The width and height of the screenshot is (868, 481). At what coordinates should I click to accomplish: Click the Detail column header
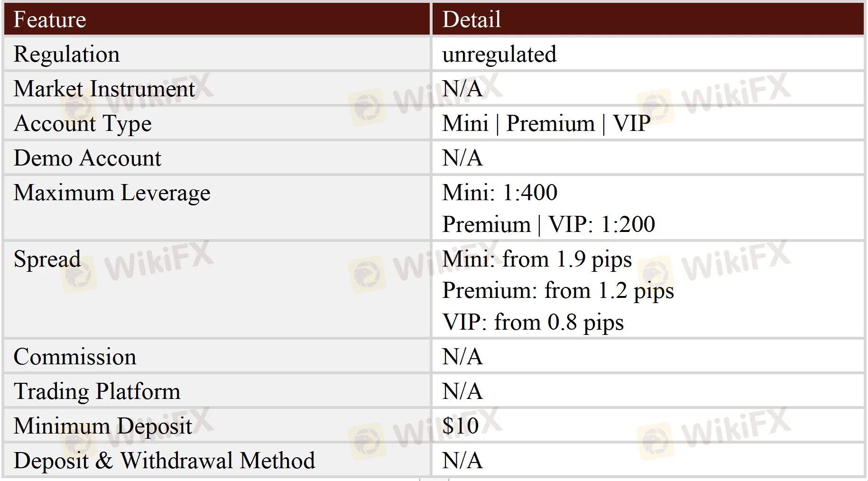(x=471, y=19)
